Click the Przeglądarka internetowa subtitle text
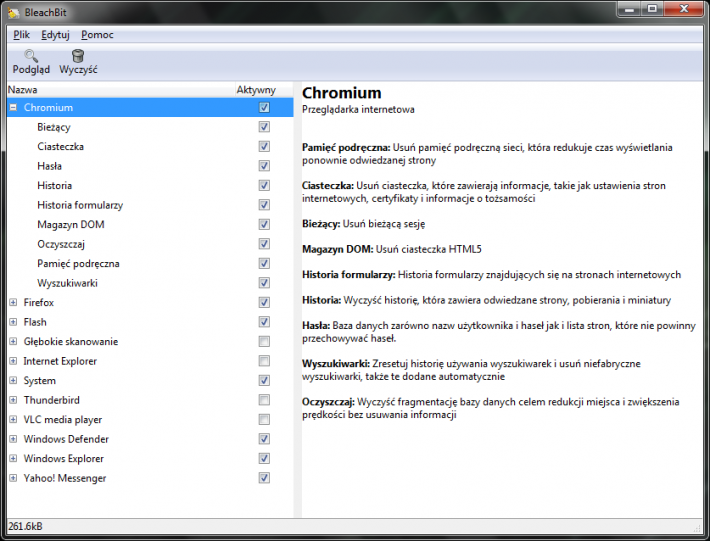Viewport: 710px width, 541px height. (x=358, y=110)
